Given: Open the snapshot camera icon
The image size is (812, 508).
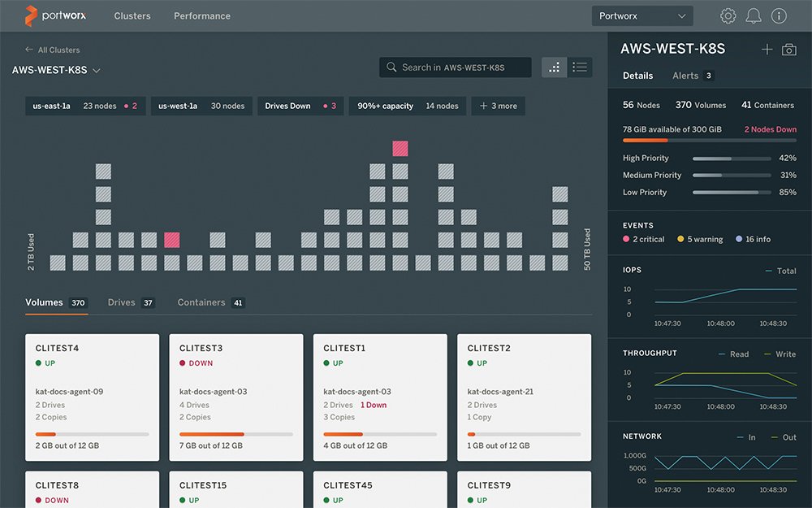Looking at the screenshot, I should [788, 49].
